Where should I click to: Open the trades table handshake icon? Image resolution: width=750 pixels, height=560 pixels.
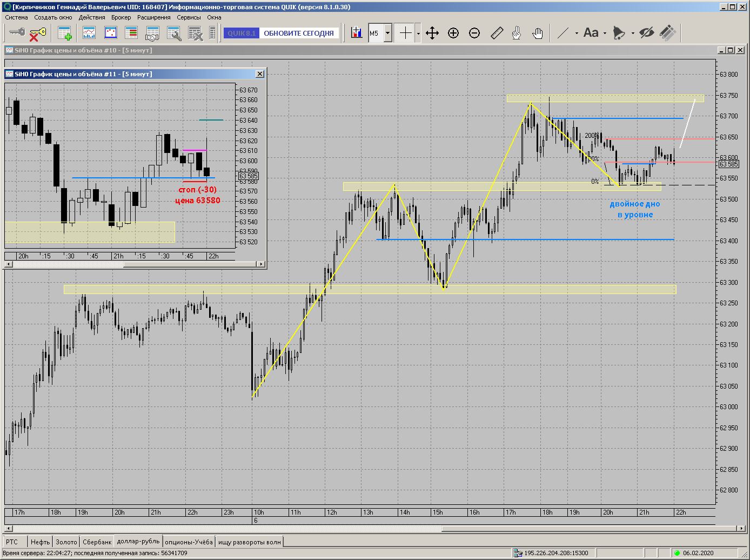coord(152,33)
